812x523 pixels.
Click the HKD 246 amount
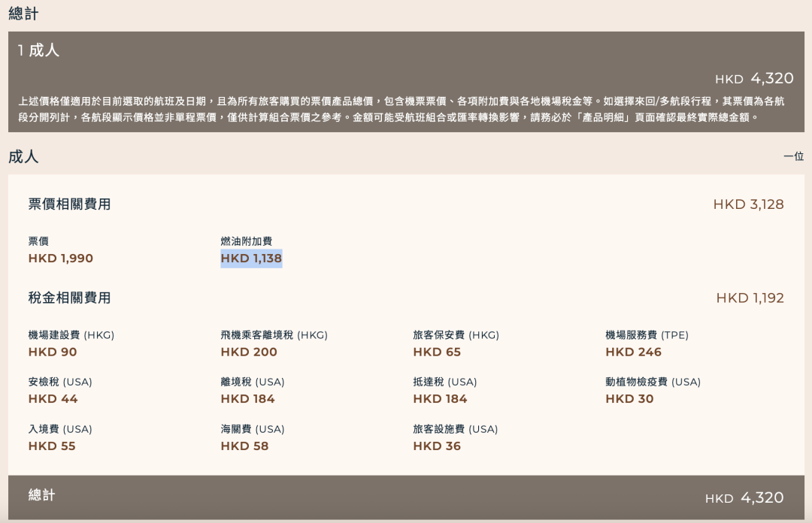[633, 352]
